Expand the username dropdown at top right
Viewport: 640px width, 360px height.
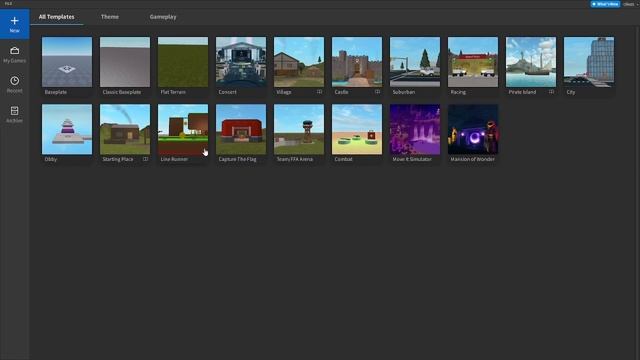tap(631, 4)
